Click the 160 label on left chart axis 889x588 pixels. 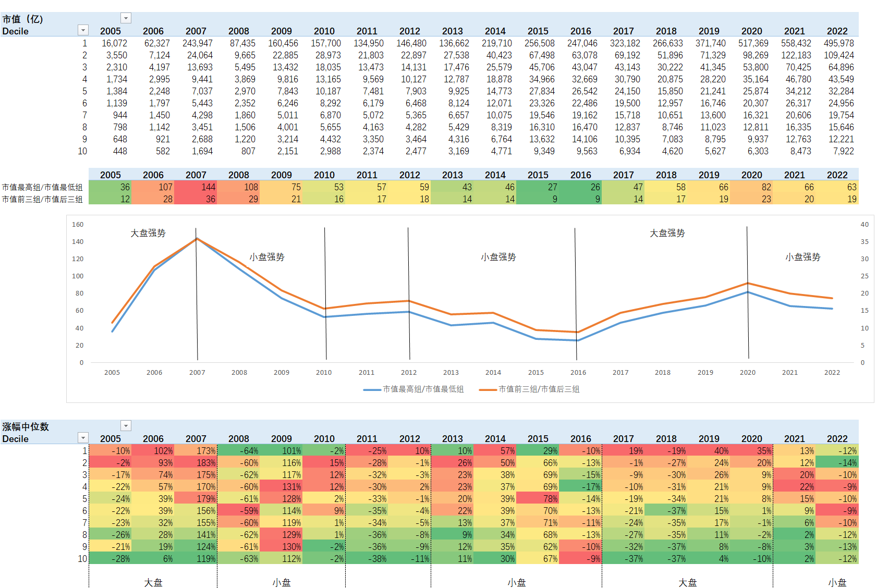(78, 225)
